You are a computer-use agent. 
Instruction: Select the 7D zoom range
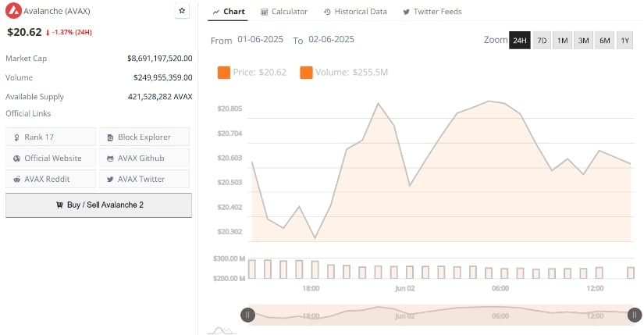(x=542, y=41)
